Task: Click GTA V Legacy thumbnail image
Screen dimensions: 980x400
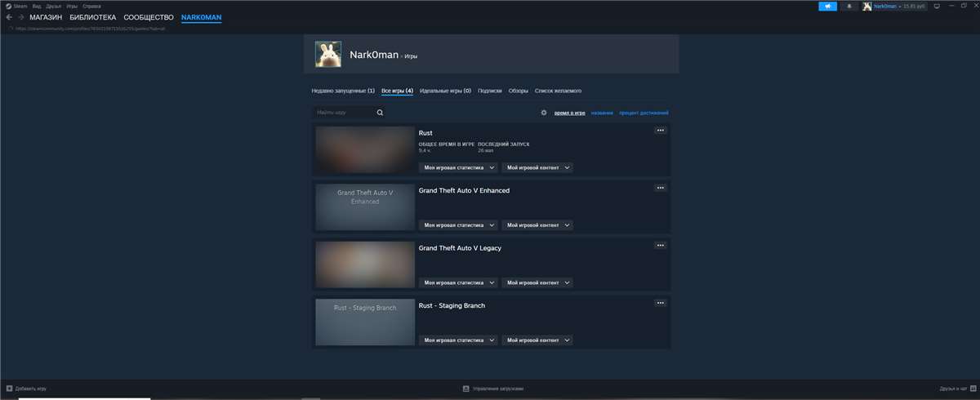Action: pos(365,264)
